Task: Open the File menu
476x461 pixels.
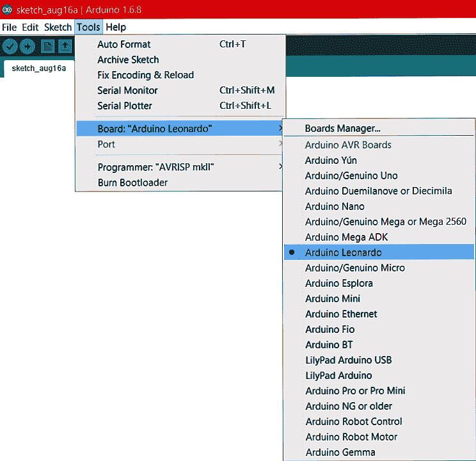Action: tap(9, 28)
